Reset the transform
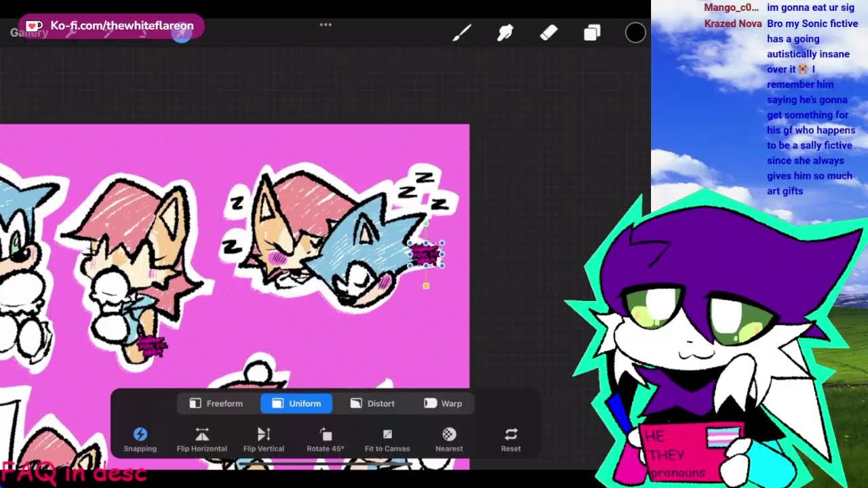This screenshot has height=488, width=868. coord(511,439)
